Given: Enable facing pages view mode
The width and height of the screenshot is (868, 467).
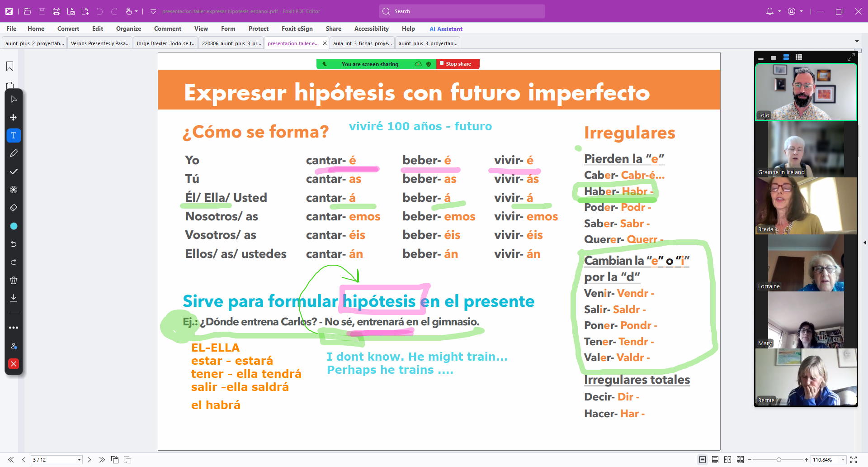Looking at the screenshot, I should pos(727,460).
